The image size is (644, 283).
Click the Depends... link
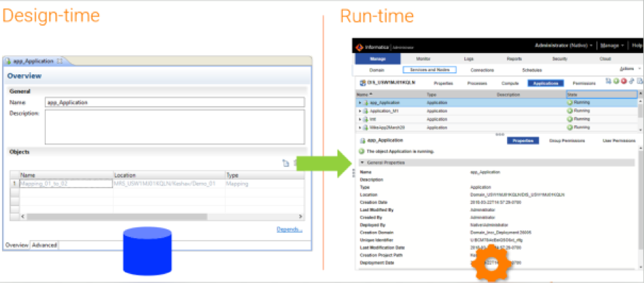[290, 229]
